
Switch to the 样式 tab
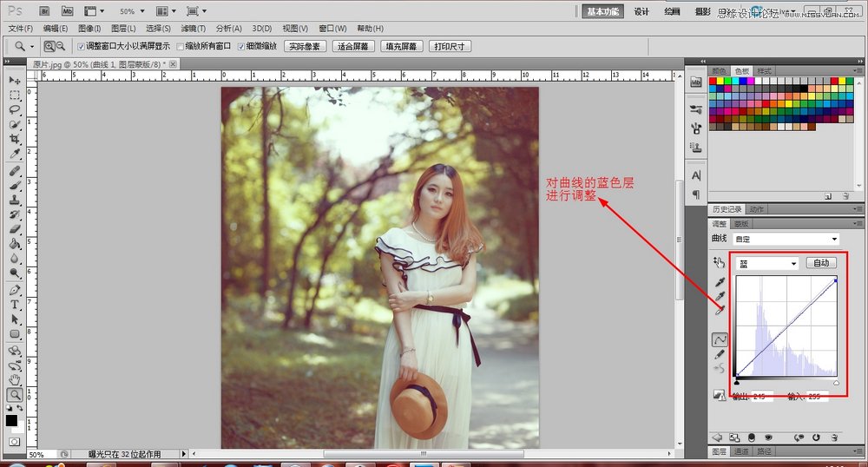pyautogui.click(x=764, y=71)
